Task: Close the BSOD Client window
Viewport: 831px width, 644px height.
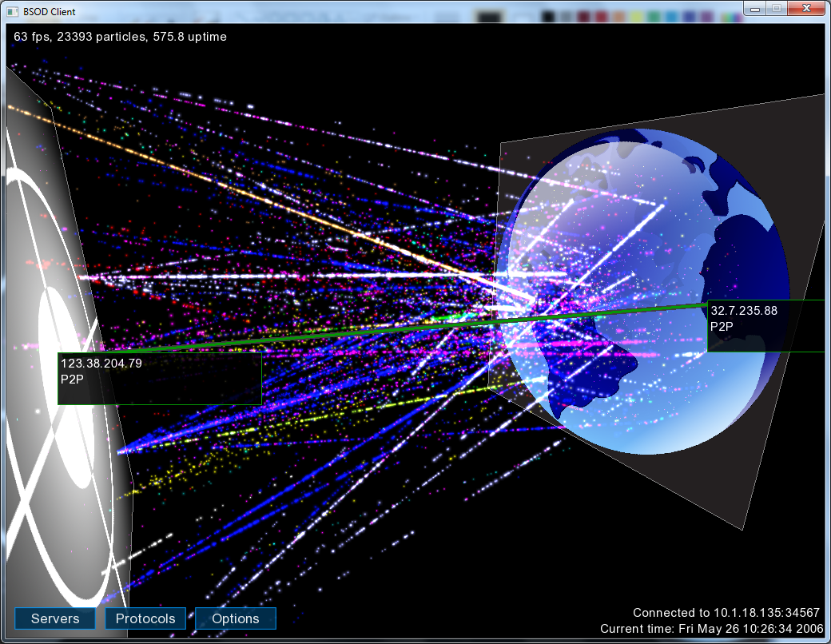Action: [x=805, y=8]
